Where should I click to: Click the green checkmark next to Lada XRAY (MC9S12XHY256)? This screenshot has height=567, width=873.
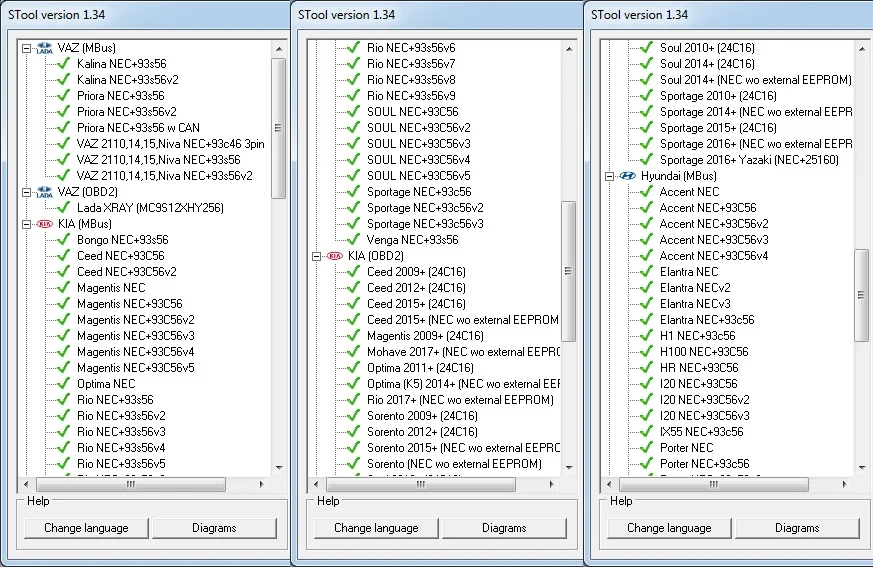[63, 208]
